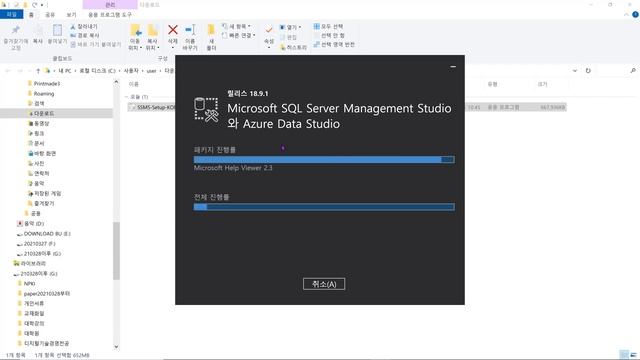Select the SSMS-Setup file in list
Image resolution: width=640 pixels, height=360 pixels.
tap(155, 107)
